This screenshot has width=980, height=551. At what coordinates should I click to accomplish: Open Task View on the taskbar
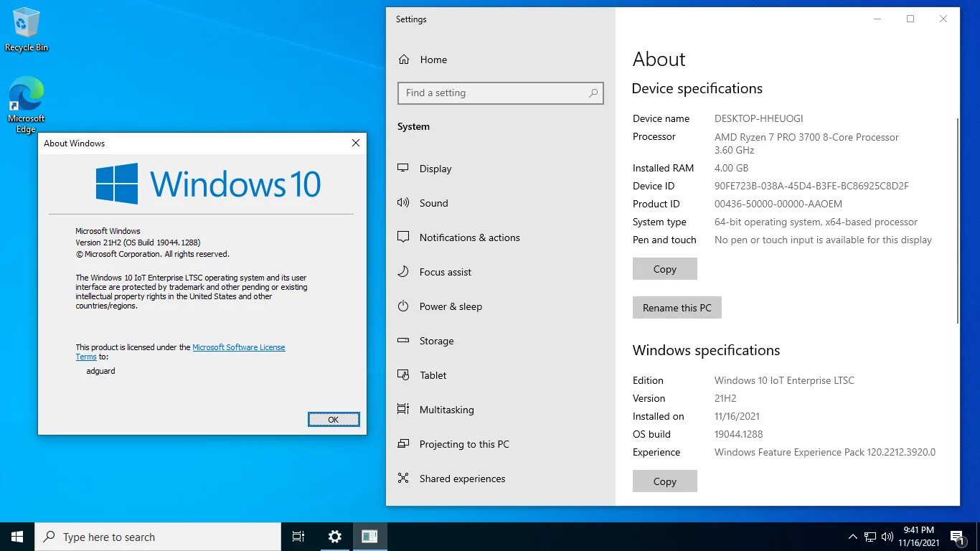pos(298,537)
